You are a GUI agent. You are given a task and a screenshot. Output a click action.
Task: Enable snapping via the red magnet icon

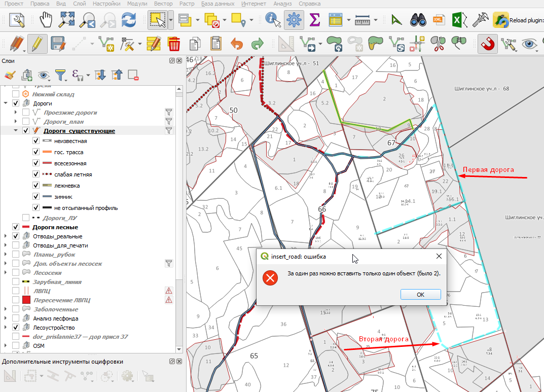pos(487,44)
